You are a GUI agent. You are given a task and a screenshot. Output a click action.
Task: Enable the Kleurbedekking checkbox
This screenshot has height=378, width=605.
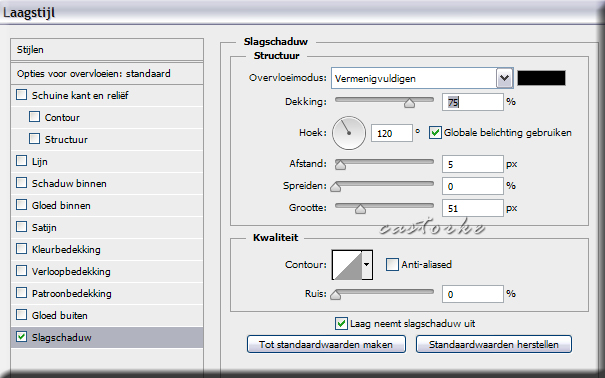22,249
